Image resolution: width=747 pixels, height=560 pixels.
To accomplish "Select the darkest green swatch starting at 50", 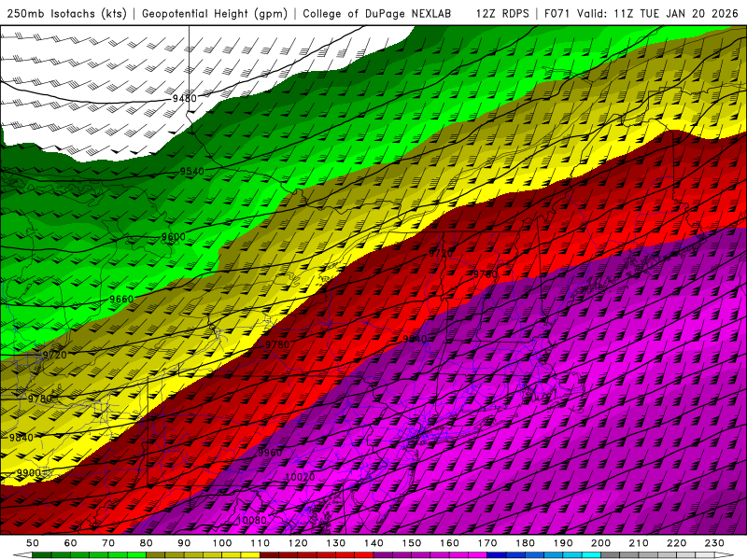I will coord(42,555).
